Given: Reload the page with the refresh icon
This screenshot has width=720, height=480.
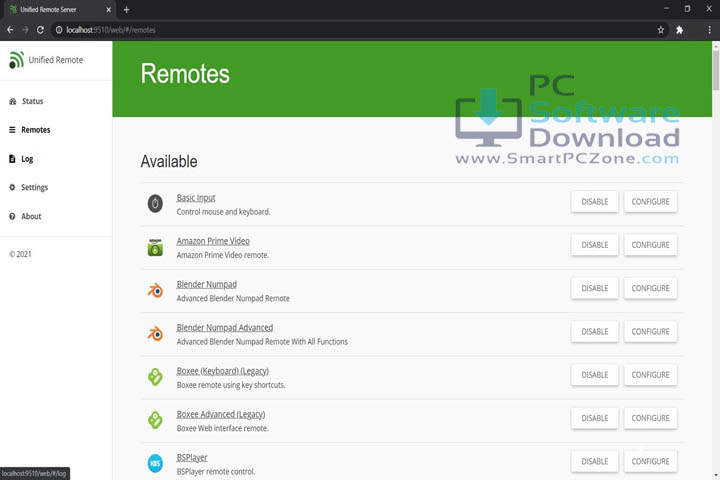Looking at the screenshot, I should click(40, 30).
